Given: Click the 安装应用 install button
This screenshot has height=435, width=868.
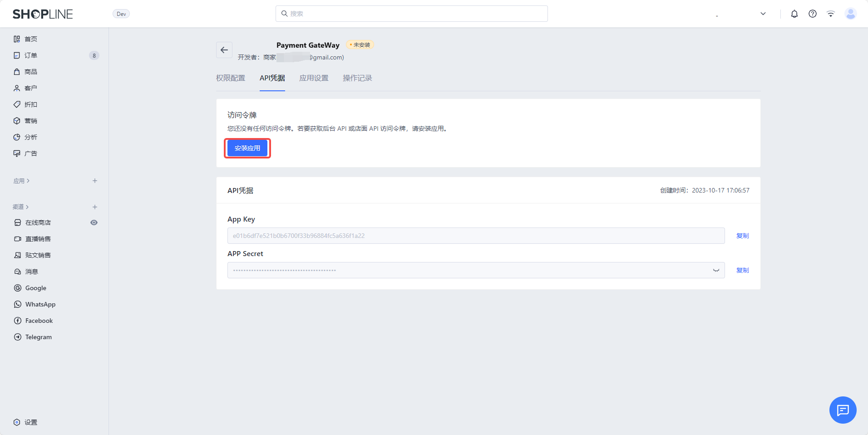Looking at the screenshot, I should pyautogui.click(x=247, y=148).
